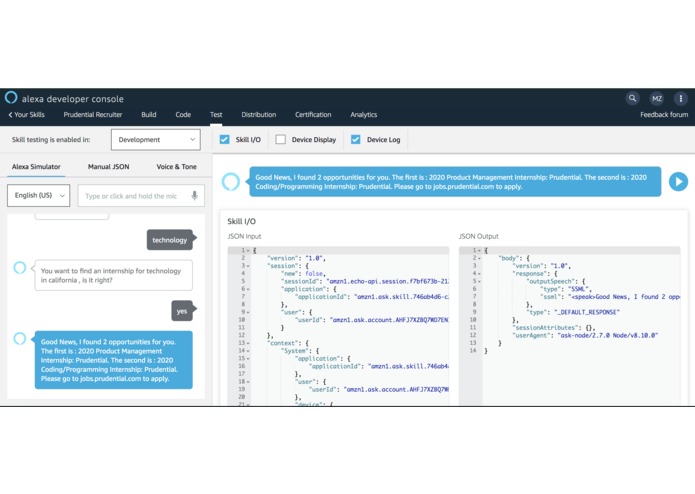This screenshot has height=494, width=695.
Task: Click the Alexa ring beside top response
Action: click(230, 181)
